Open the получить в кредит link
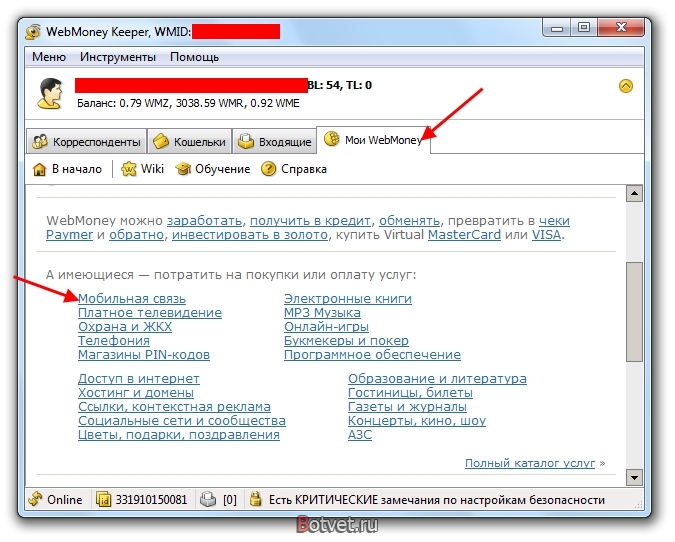This screenshot has height=542, width=675. 310,221
